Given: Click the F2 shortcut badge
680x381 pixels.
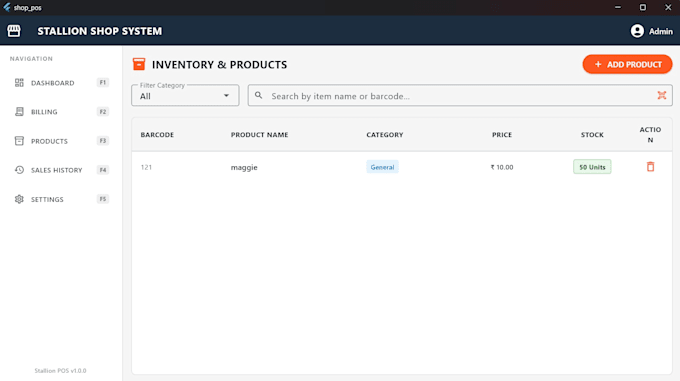Looking at the screenshot, I should [x=103, y=111].
